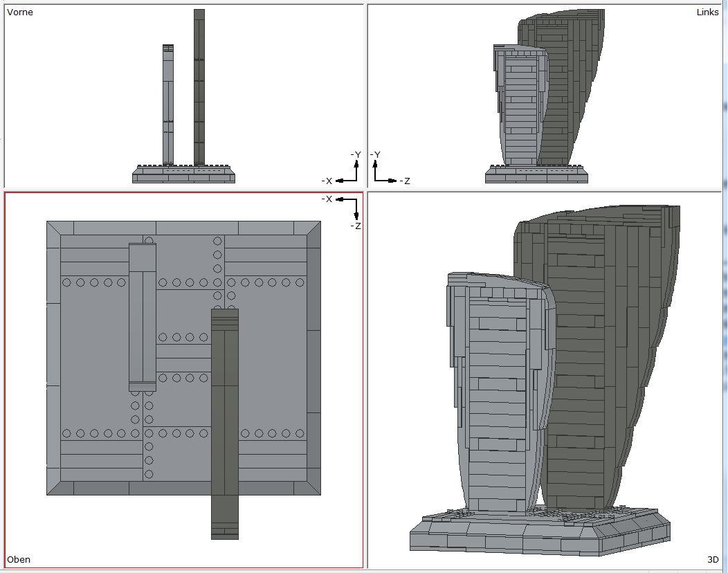The height and width of the screenshot is (573, 728).
Task: Select the square base plate in Oben view
Action: click(x=183, y=358)
